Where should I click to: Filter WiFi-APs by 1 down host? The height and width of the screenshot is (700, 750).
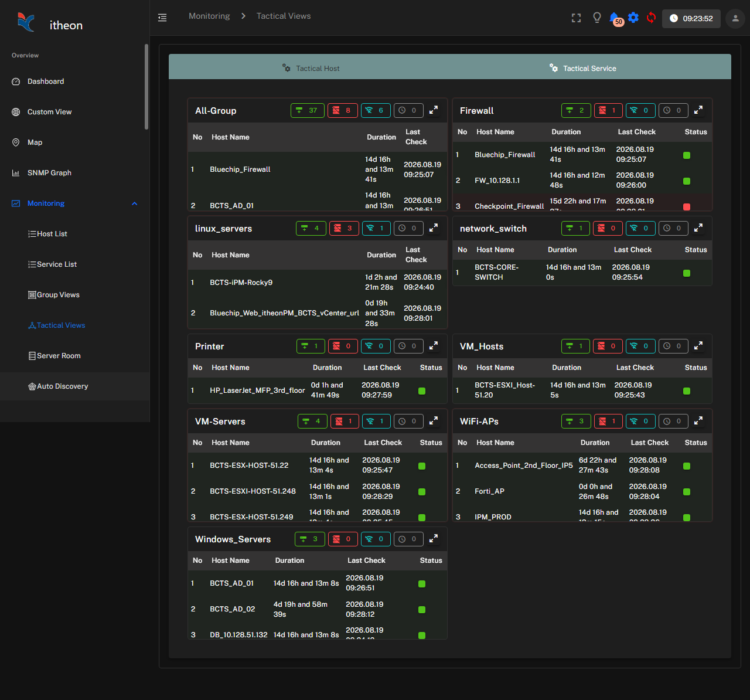[608, 421]
